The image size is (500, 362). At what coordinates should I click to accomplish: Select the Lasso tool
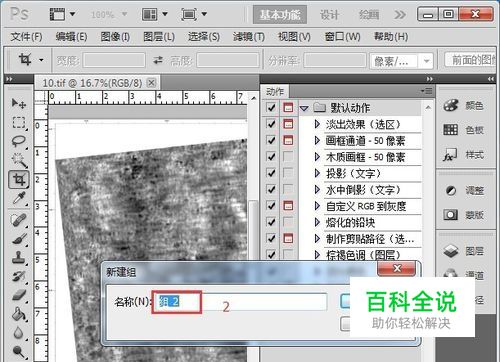point(18,141)
